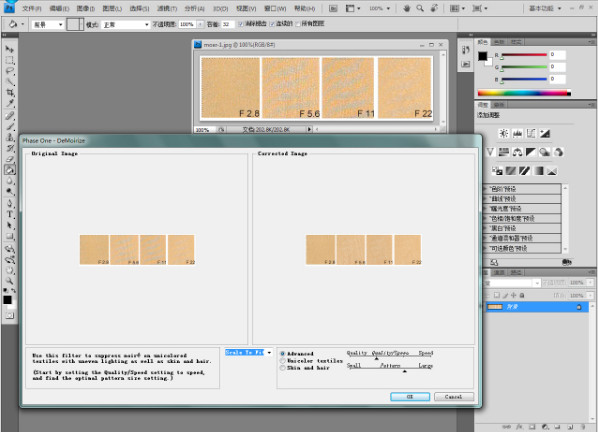Click the Cancel button in DeMoirize dialog
This screenshot has width=598, height=432.
(x=454, y=397)
